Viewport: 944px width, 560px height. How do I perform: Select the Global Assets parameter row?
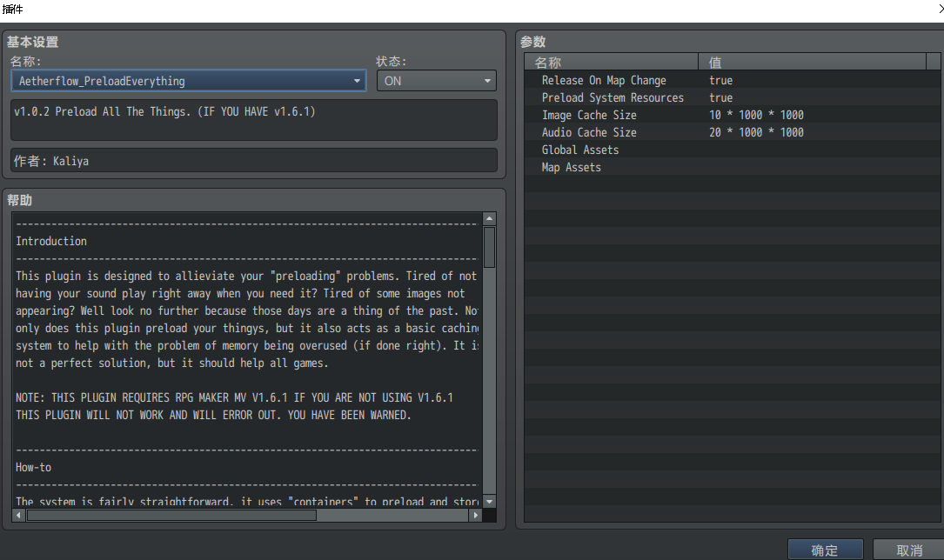coord(732,150)
